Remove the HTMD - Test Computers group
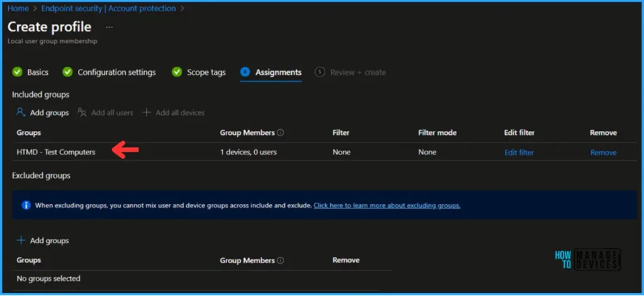Viewport: 644px width, 296px height. click(x=603, y=152)
